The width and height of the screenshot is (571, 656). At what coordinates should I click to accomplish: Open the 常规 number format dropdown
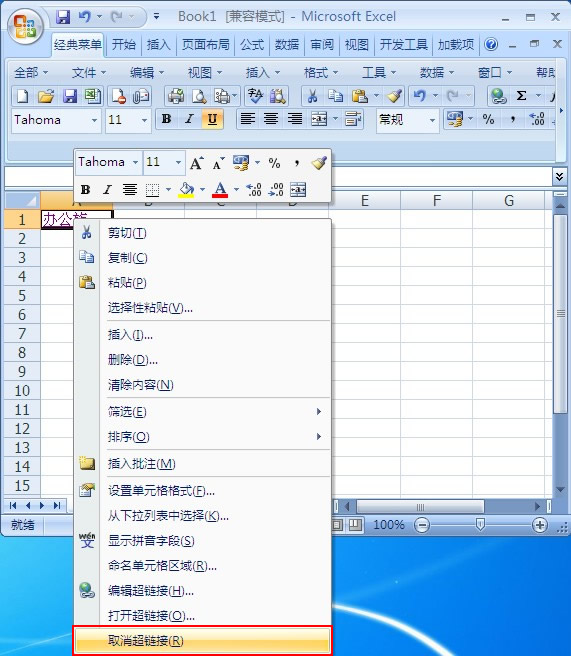[x=433, y=120]
